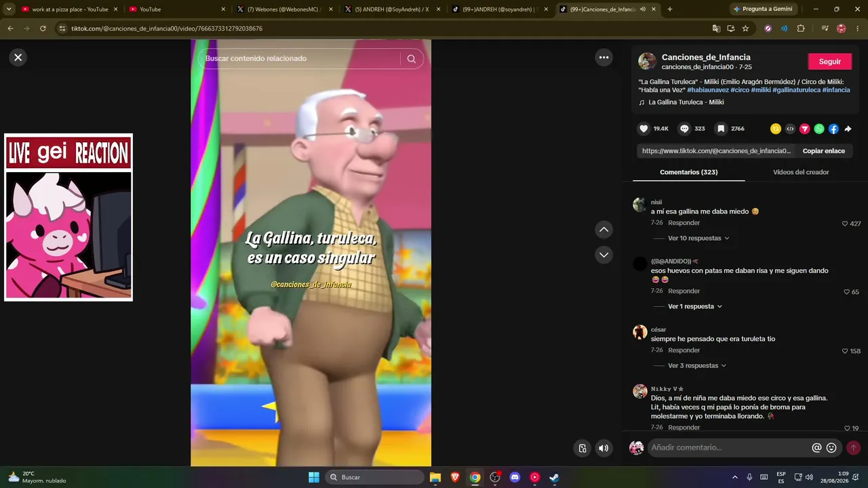868x488 pixels.
Task: Close the TikTok video viewer
Action: (x=18, y=58)
